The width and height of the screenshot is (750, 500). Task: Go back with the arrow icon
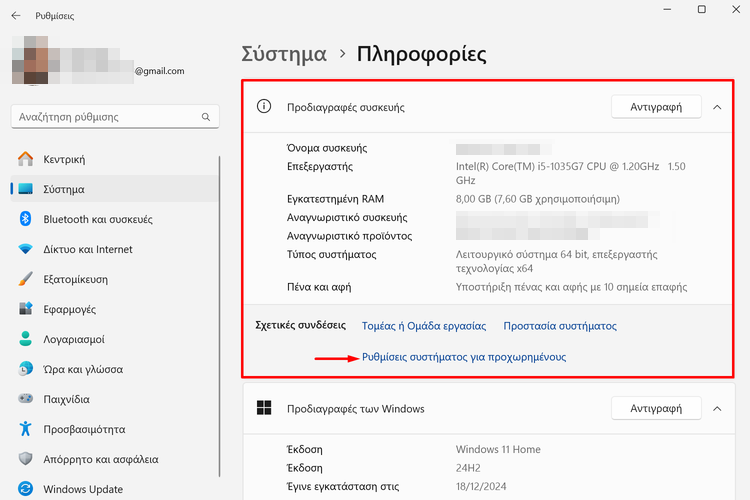(16, 16)
